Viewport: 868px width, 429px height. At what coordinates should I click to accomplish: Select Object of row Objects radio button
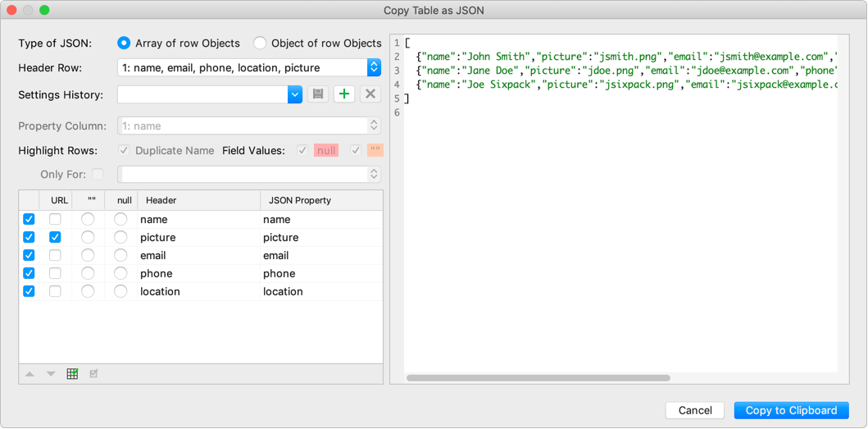tap(260, 43)
